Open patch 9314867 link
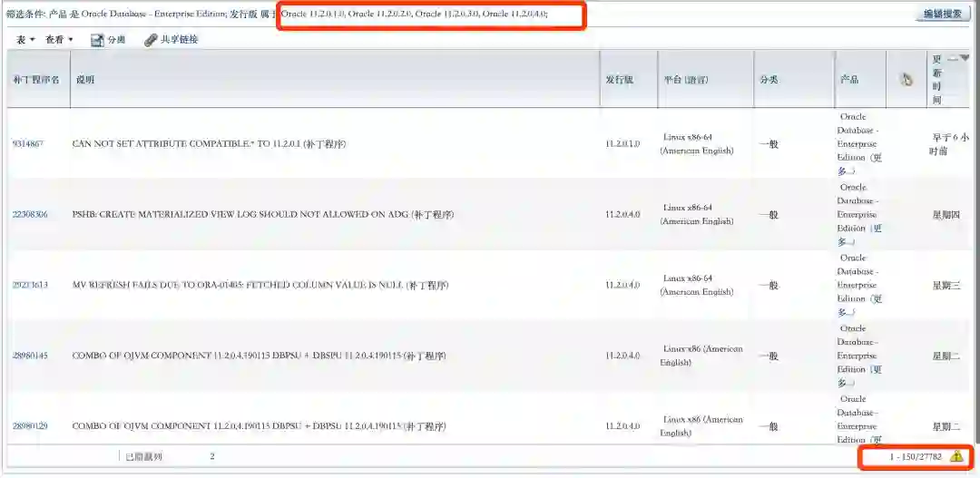Viewport: 980px width, 478px height. 28,143
